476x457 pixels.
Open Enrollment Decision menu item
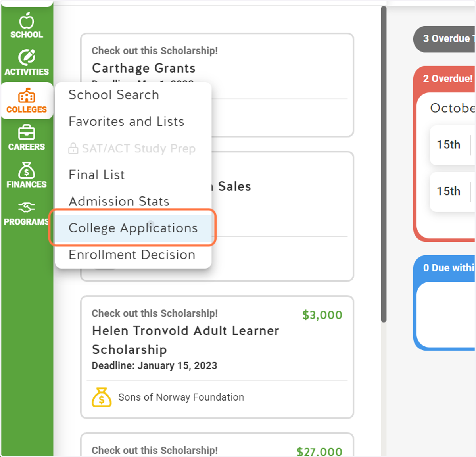(133, 255)
